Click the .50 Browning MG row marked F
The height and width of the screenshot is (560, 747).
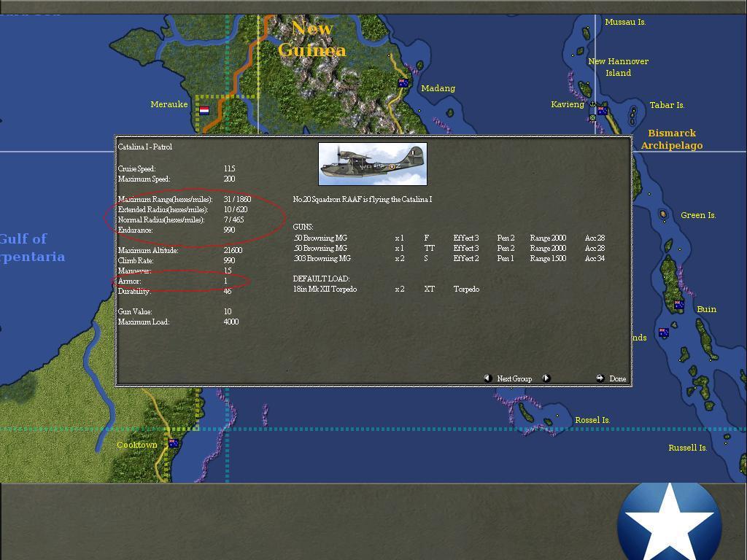click(449, 238)
